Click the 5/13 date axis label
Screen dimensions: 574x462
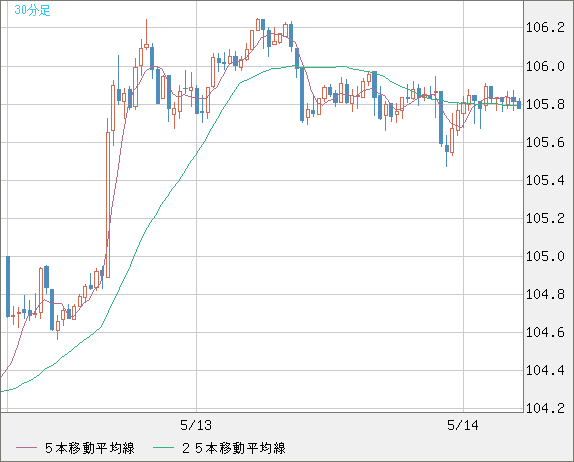tap(196, 425)
